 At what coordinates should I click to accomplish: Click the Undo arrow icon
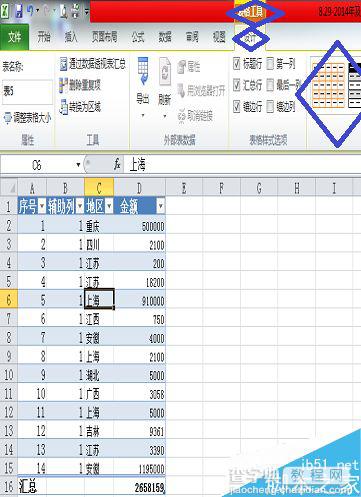tap(30, 11)
